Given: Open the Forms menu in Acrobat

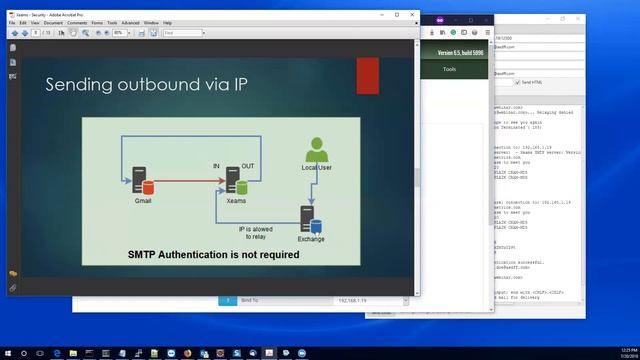Looking at the screenshot, I should click(97, 23).
